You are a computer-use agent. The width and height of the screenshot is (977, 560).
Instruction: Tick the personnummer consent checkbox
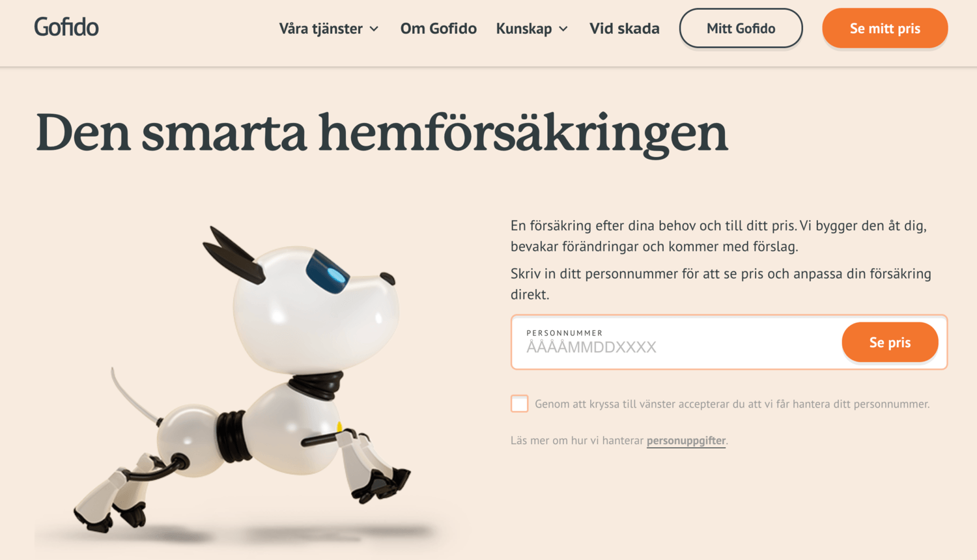(520, 404)
